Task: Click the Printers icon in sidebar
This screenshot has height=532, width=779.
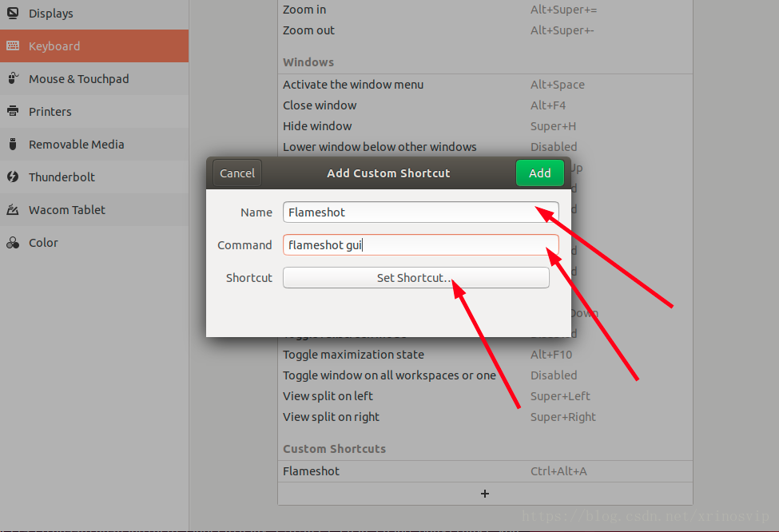Action: click(13, 111)
